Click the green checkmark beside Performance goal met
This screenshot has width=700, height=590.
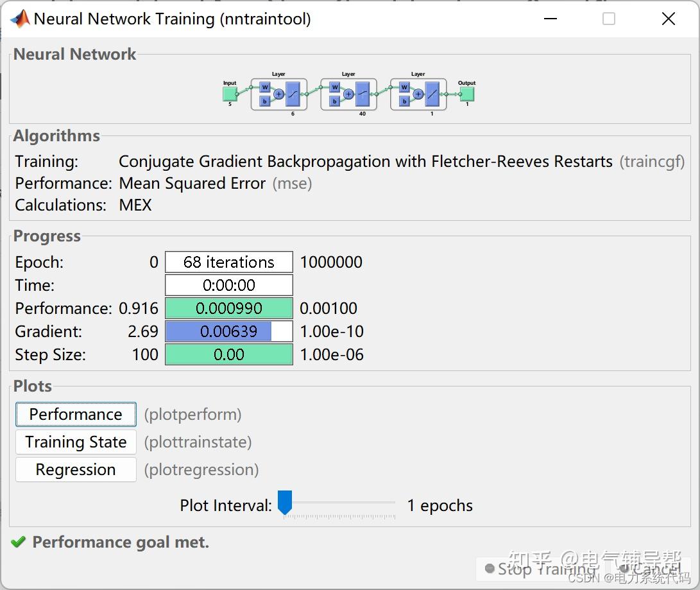coord(19,542)
